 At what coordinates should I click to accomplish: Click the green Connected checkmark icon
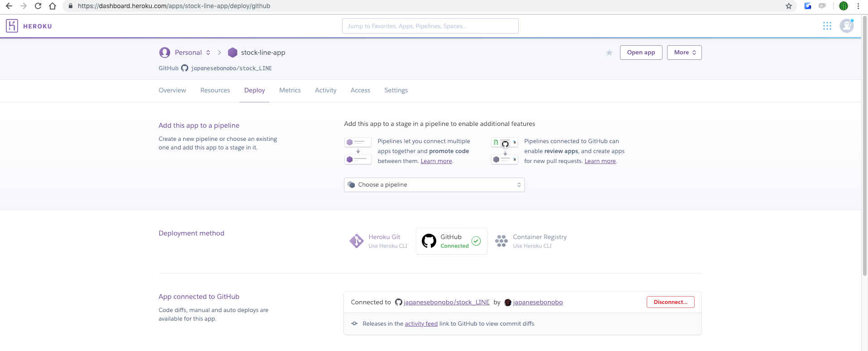click(476, 241)
